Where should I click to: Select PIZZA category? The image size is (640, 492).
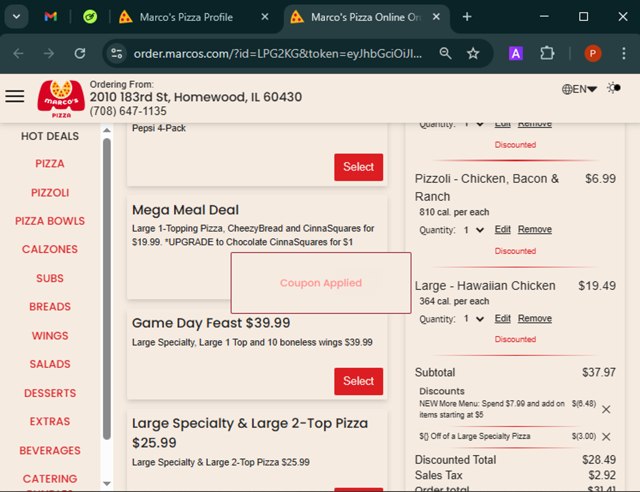click(50, 164)
